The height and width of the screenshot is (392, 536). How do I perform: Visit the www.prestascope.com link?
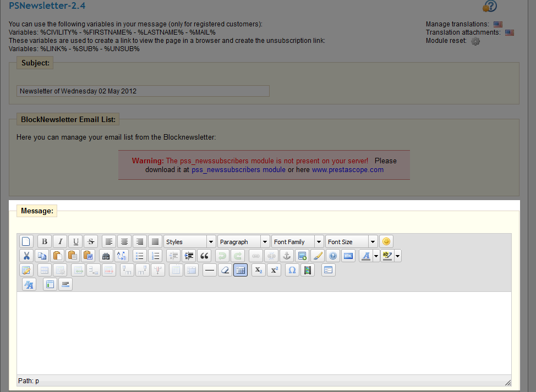tap(347, 170)
